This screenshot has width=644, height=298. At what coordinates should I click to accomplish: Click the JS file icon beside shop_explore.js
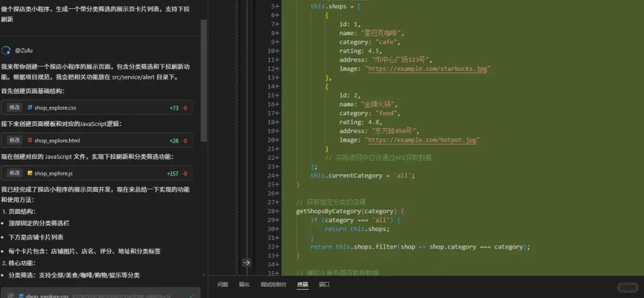tap(30, 173)
